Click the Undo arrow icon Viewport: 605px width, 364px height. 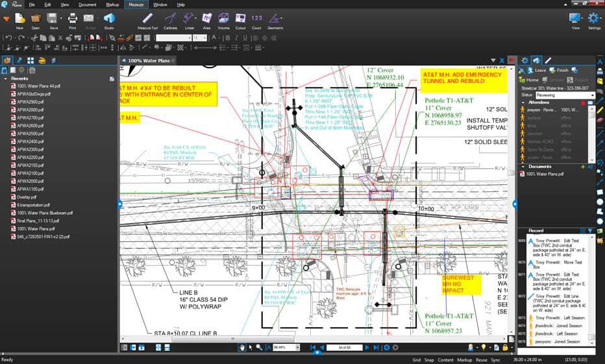[x=9, y=38]
